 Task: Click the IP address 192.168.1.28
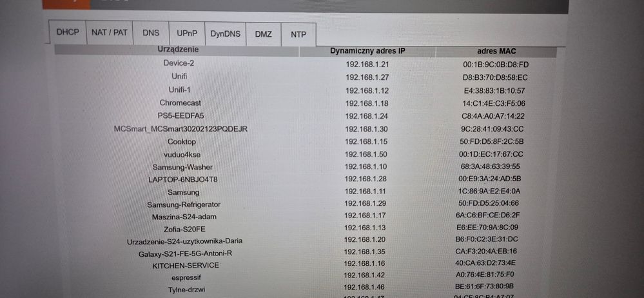click(366, 179)
